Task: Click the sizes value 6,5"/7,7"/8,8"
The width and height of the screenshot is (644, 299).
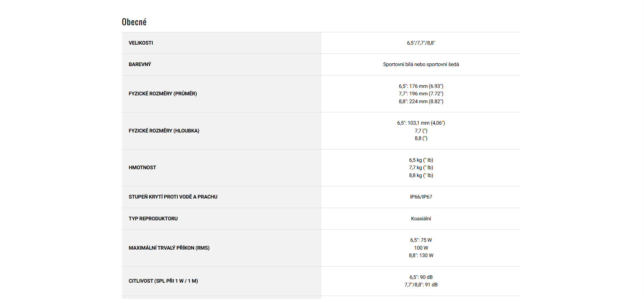Action: click(421, 43)
